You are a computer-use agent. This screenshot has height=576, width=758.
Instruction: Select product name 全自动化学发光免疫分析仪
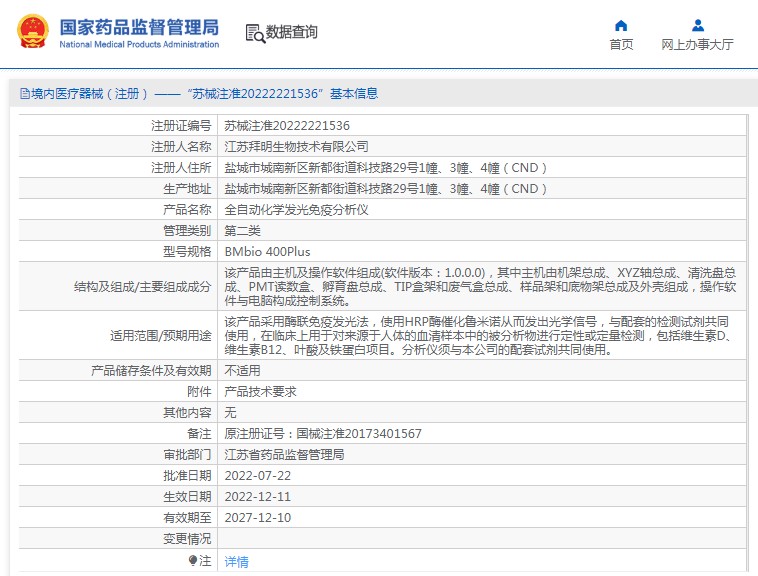tap(296, 210)
